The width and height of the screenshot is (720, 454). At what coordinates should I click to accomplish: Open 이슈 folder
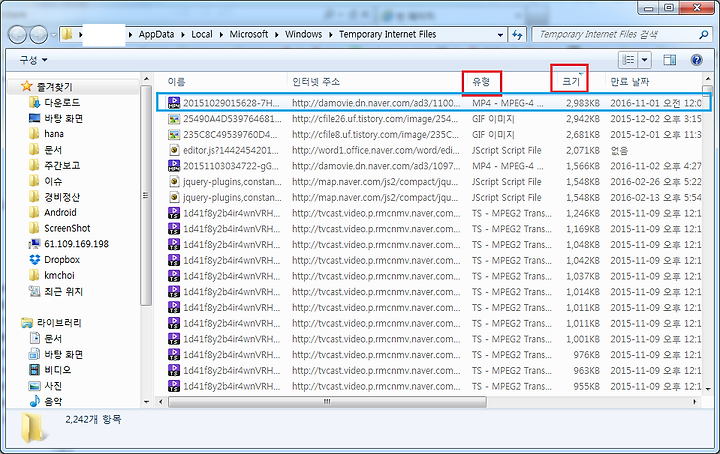(x=45, y=181)
